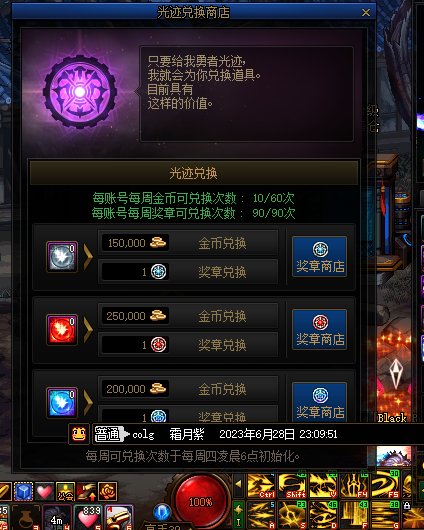Viewport: 424px width, 530px height.
Task: Click the pink heart menu icon
Action: coord(44,491)
